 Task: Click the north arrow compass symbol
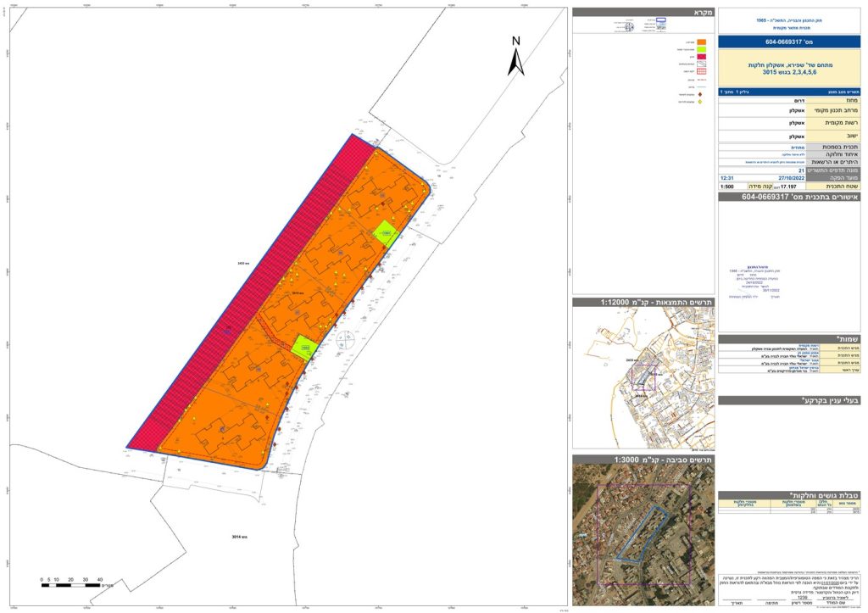pos(516,56)
